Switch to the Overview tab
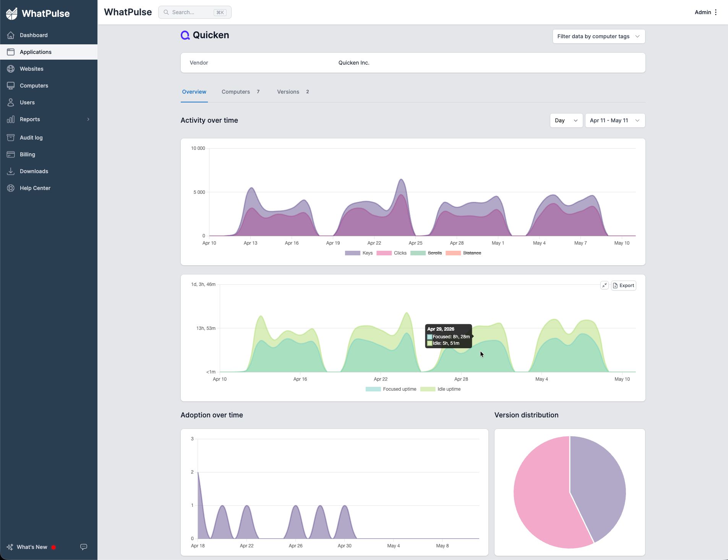Screen dimensions: 728x560 [194, 92]
